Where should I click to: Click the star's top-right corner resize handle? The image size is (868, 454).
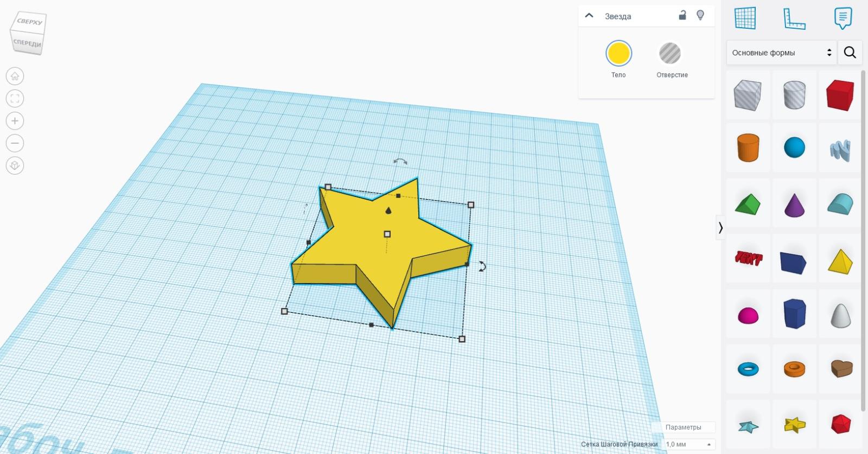click(470, 204)
